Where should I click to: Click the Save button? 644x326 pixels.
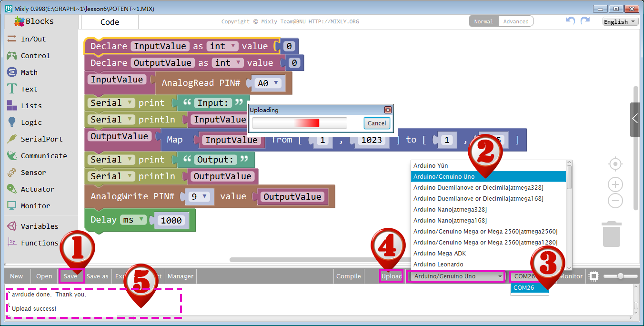[x=70, y=276]
